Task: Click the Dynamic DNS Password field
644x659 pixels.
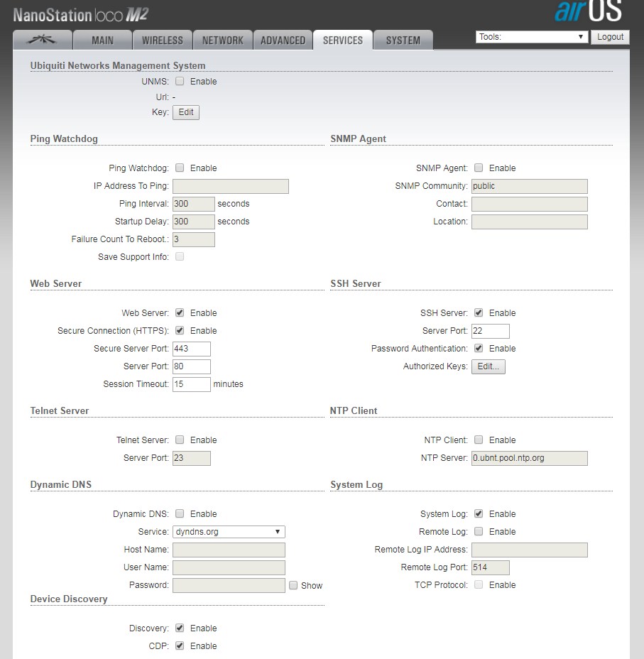Action: click(x=229, y=585)
